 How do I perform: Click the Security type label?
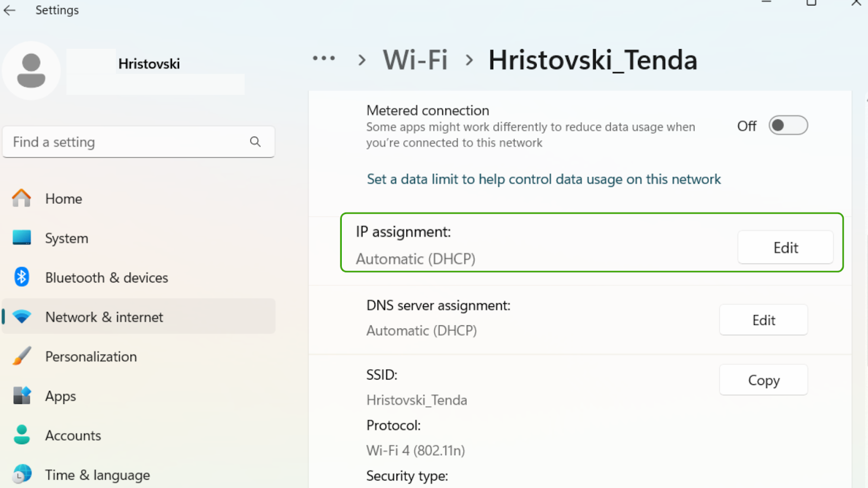(x=407, y=476)
